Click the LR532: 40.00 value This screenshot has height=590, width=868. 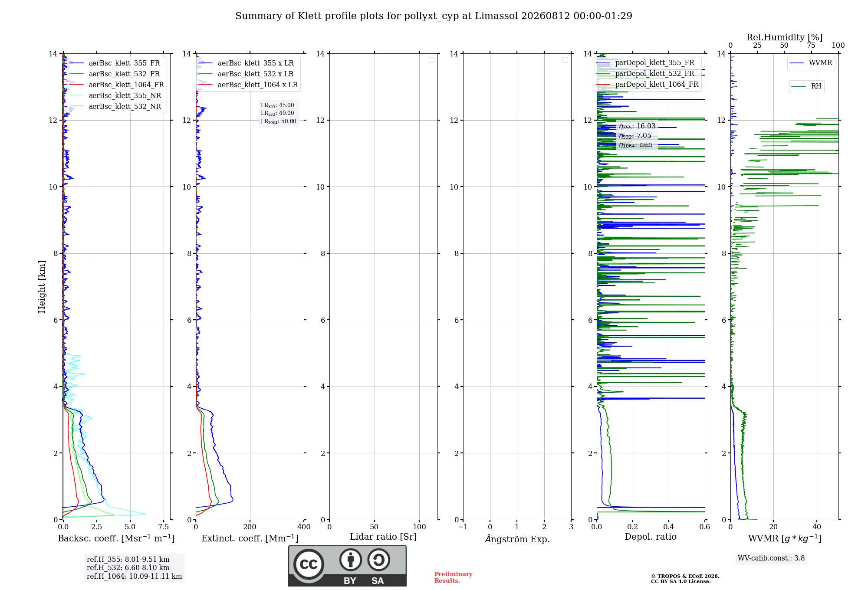(x=277, y=113)
